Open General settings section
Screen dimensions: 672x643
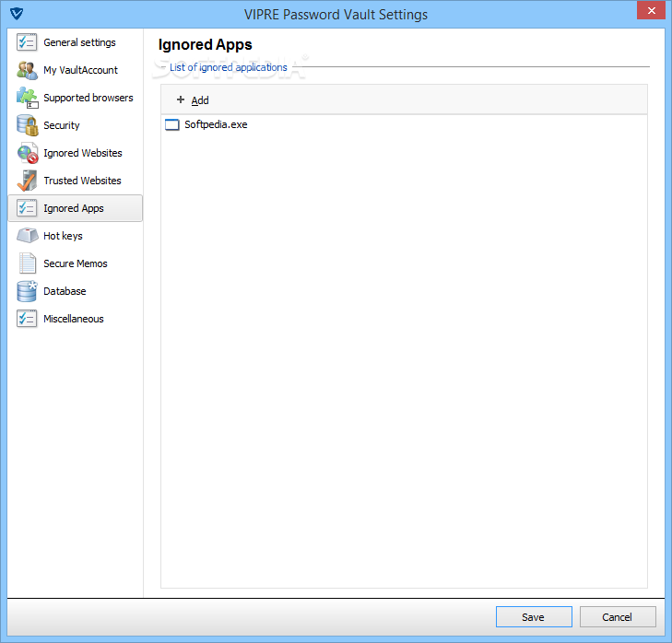(x=75, y=42)
